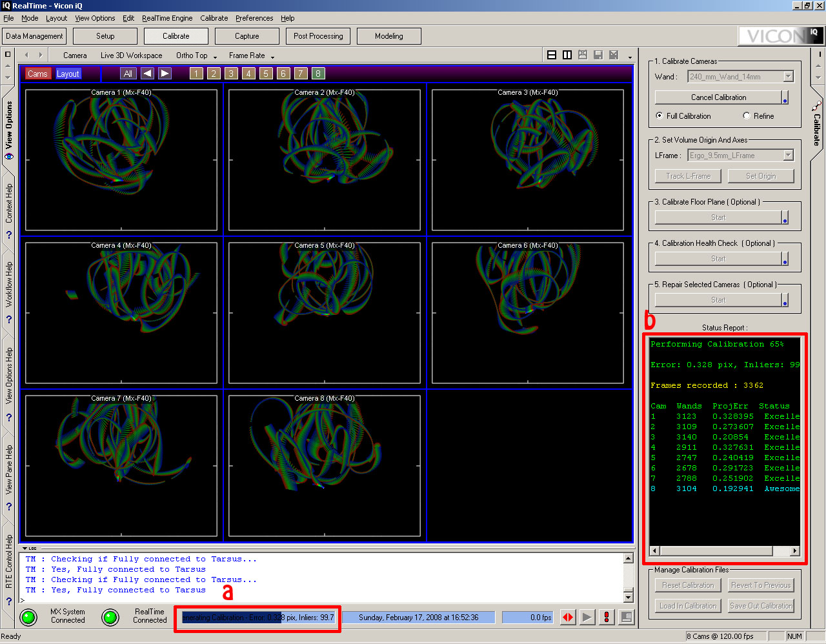This screenshot has width=826, height=644.
Task: Select camera 4 number button
Action: tap(248, 74)
